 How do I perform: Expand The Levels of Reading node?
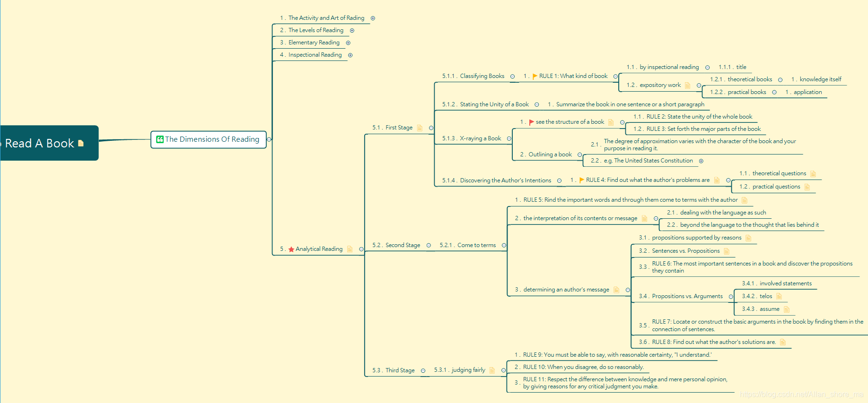[x=352, y=31]
